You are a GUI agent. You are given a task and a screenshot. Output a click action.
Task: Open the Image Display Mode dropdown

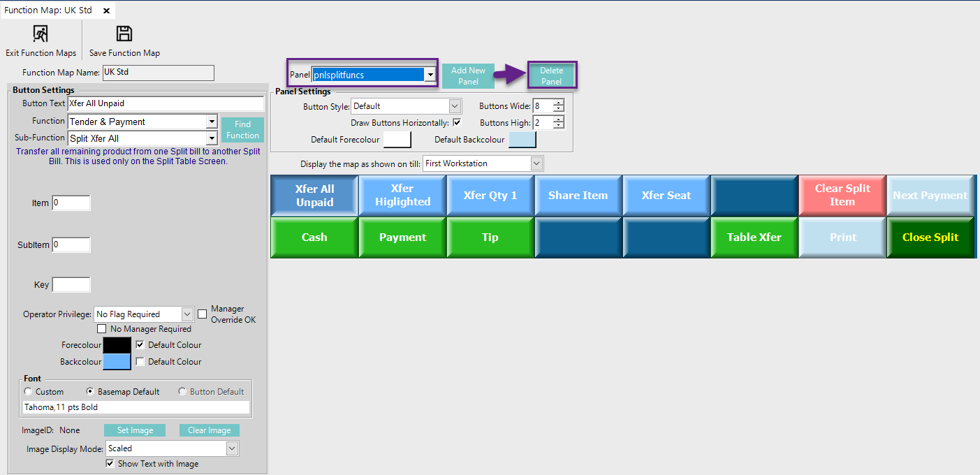232,448
